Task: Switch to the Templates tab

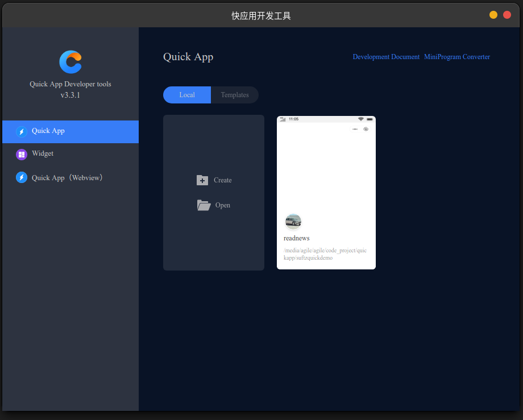Action: [235, 95]
